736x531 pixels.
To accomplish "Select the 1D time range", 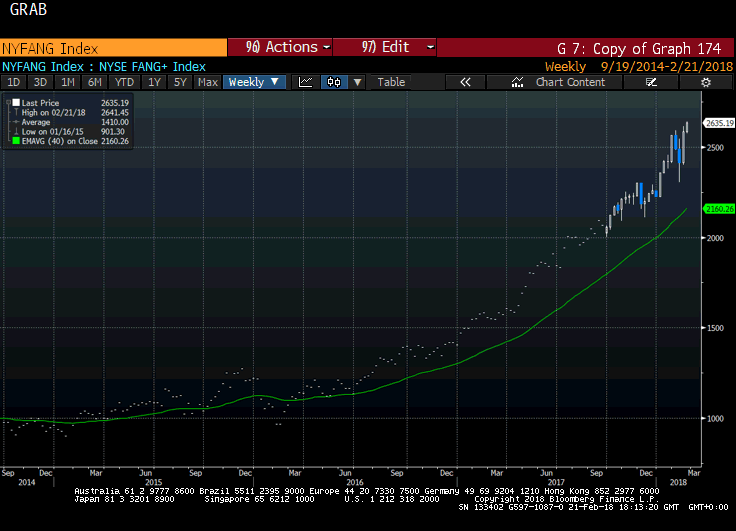I will 14,82.
